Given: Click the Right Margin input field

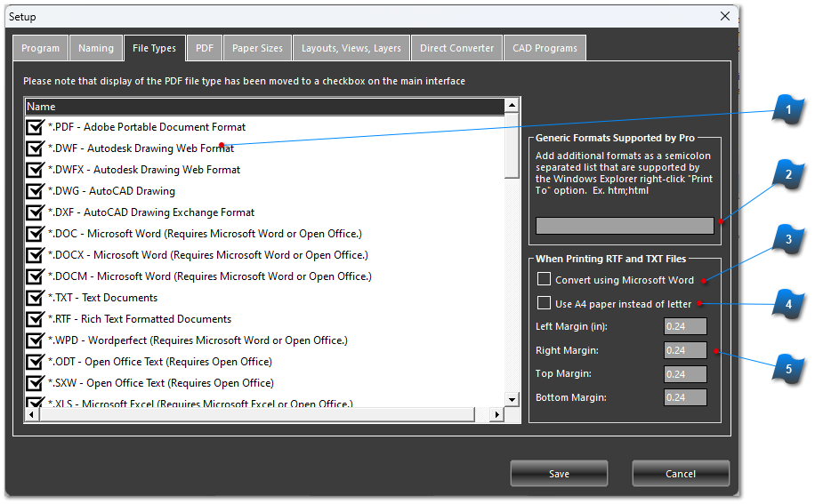Looking at the screenshot, I should tap(685, 350).
